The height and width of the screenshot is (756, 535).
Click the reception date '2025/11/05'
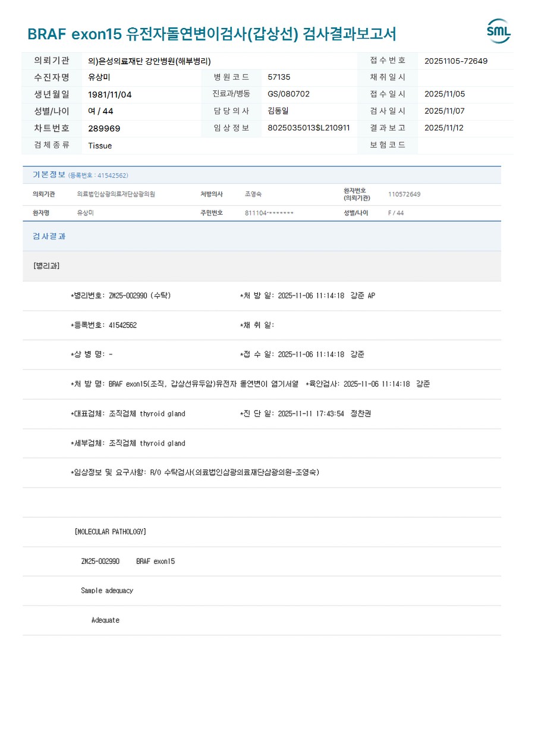[445, 94]
